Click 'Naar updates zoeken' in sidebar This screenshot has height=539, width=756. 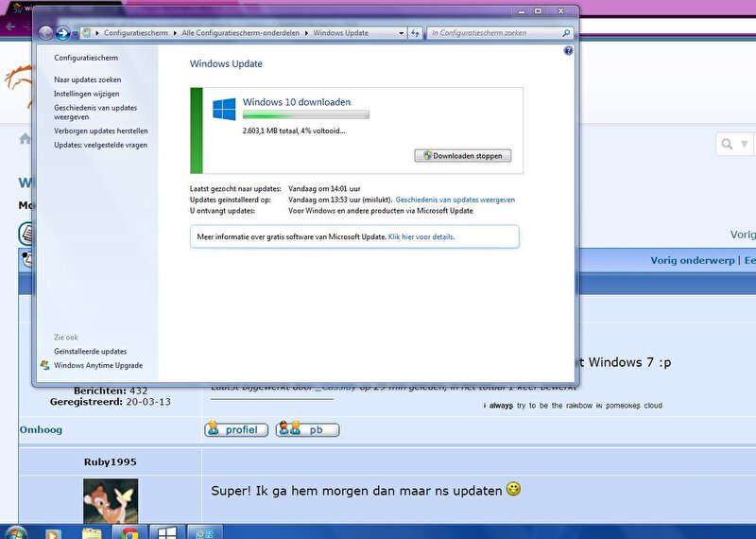(x=87, y=79)
